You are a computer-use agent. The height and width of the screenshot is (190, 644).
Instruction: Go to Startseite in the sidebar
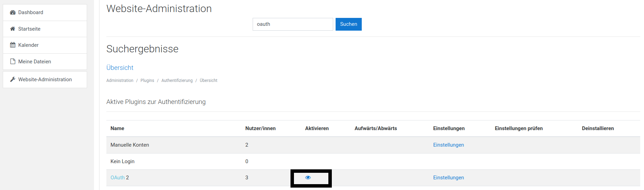[x=29, y=29]
